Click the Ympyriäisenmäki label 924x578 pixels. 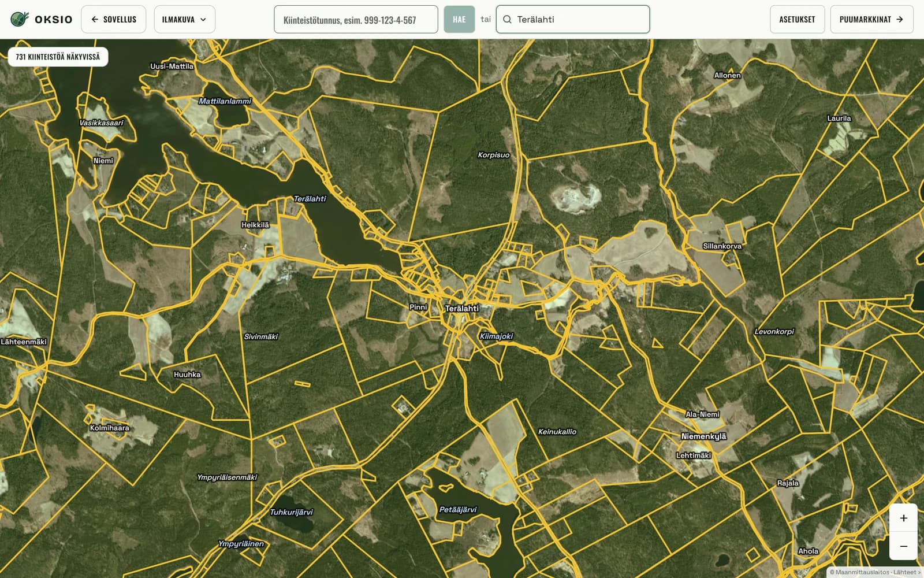pos(227,477)
